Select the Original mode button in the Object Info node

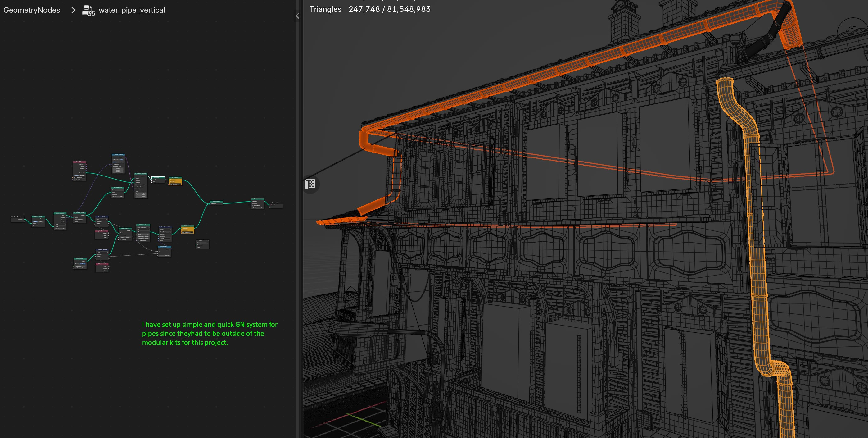click(x=76, y=176)
